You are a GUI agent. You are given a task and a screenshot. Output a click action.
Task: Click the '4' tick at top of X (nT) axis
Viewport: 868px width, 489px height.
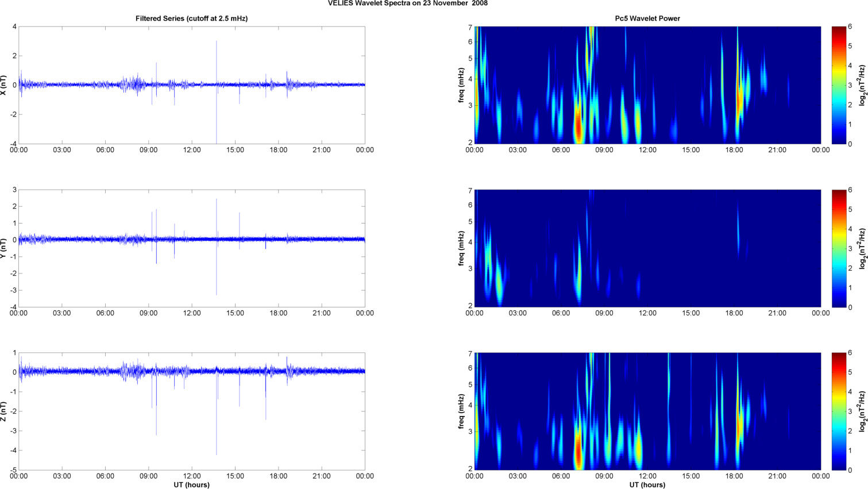coord(14,26)
